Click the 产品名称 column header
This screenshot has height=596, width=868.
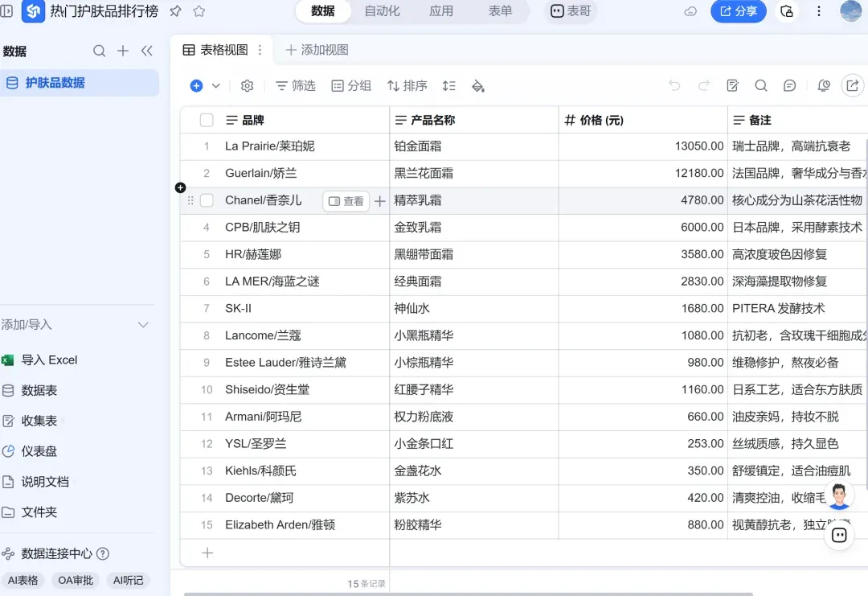click(474, 120)
